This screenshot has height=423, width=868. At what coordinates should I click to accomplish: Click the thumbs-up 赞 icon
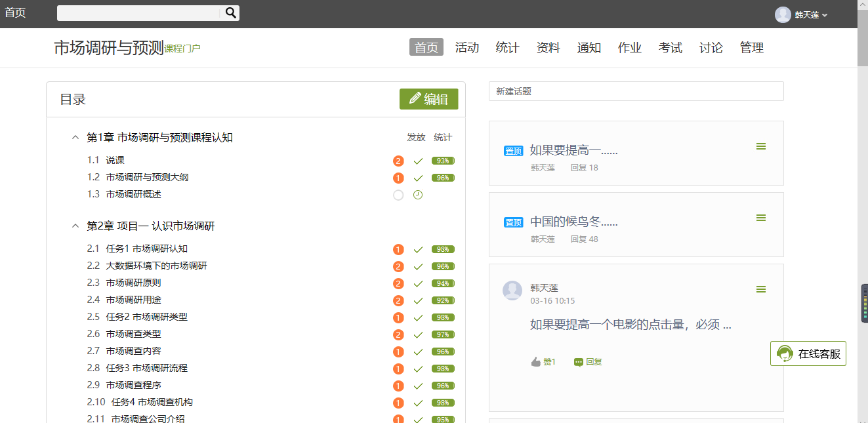coord(535,362)
